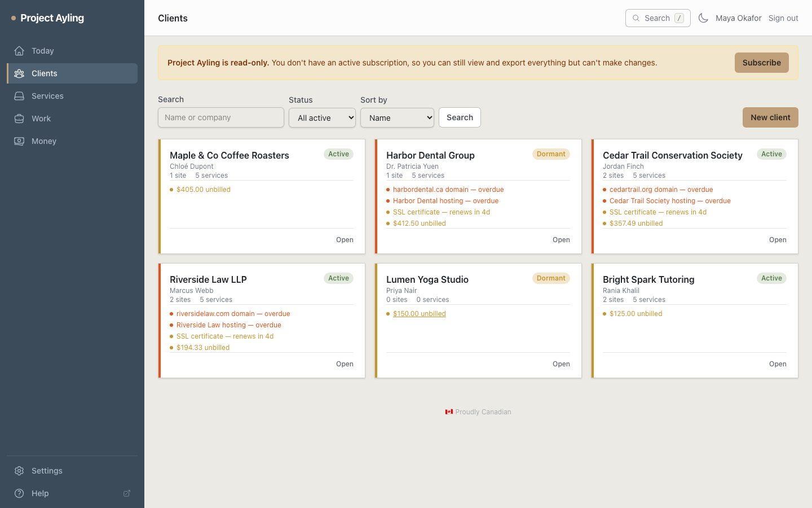Click Maya Okafor user name
812x508 pixels.
click(x=738, y=18)
